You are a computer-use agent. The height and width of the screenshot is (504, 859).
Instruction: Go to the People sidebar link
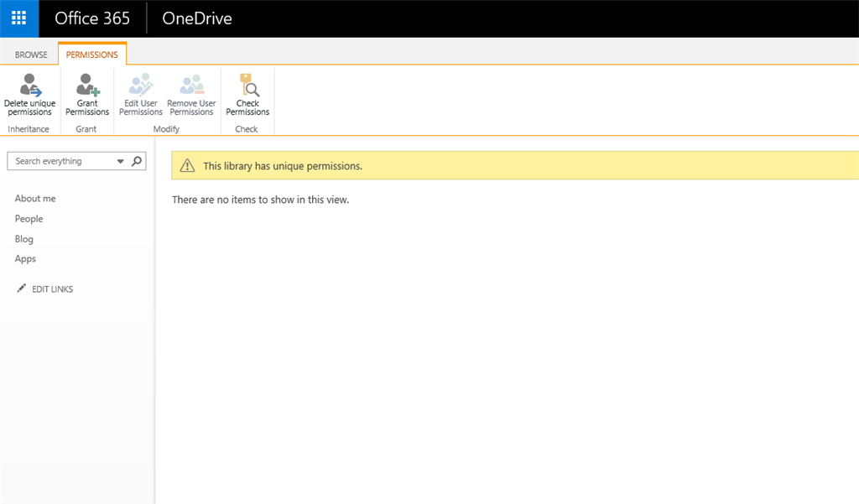29,219
